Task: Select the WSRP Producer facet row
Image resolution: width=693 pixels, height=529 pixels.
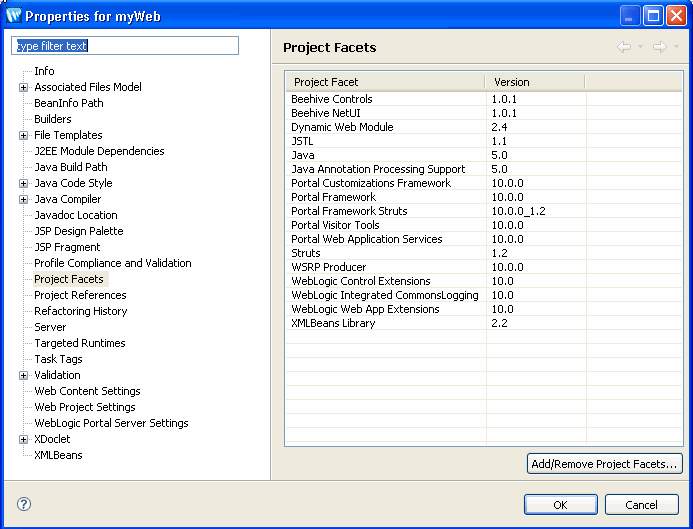Action: pos(484,267)
